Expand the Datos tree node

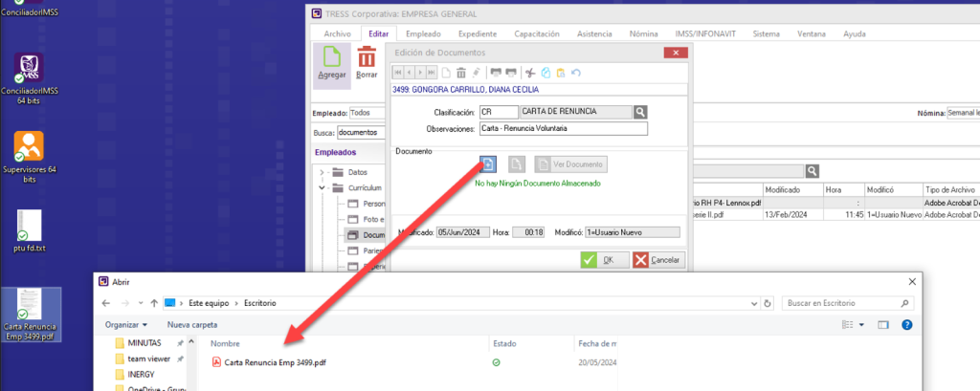[x=323, y=172]
